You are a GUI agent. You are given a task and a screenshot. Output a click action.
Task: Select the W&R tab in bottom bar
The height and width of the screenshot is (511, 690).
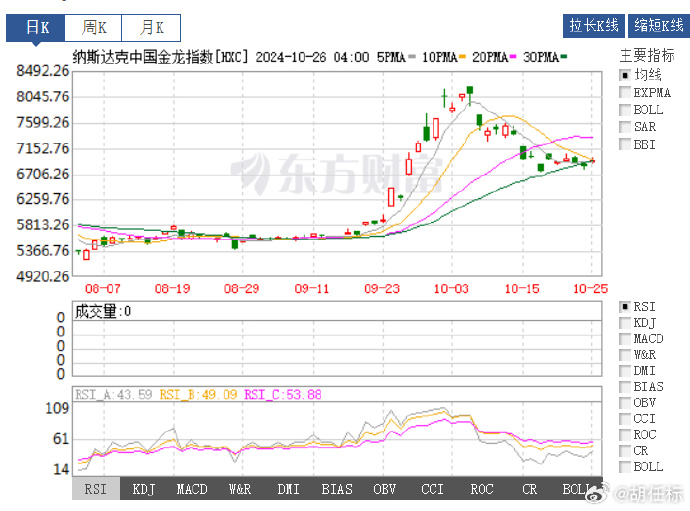pos(240,489)
